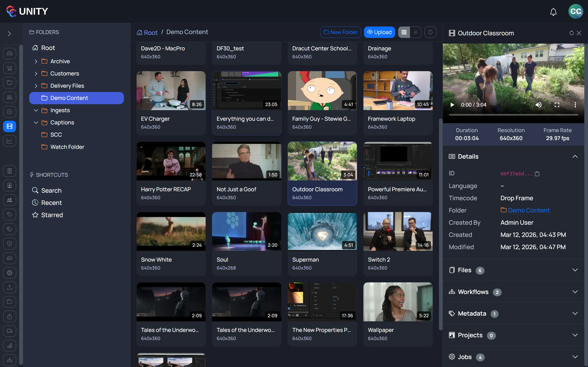Viewport: 588px width, 367px height.
Task: Open the Demo Content folder link in Details
Action: (x=529, y=210)
